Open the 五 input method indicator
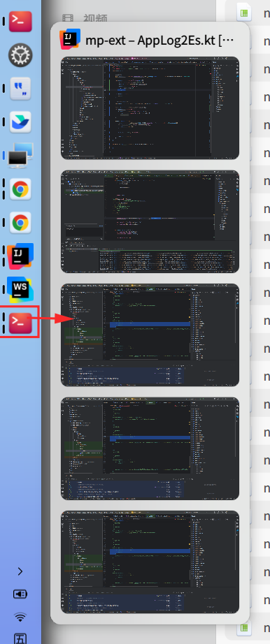 tap(20, 638)
